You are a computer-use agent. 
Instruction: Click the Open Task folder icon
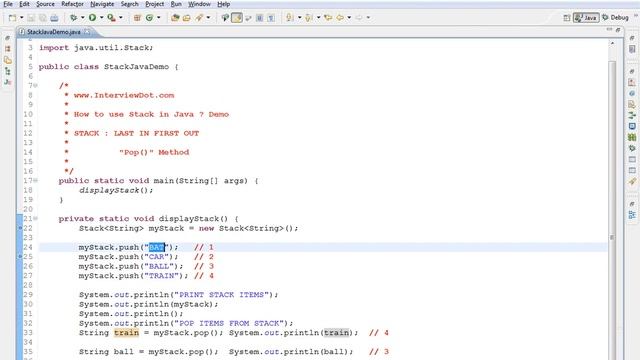tap(187, 18)
